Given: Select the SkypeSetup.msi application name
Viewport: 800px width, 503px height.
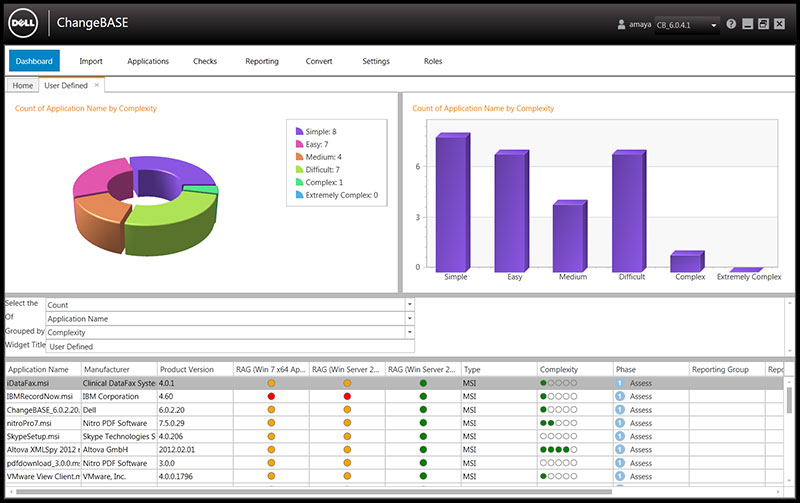Looking at the screenshot, I should tap(33, 436).
